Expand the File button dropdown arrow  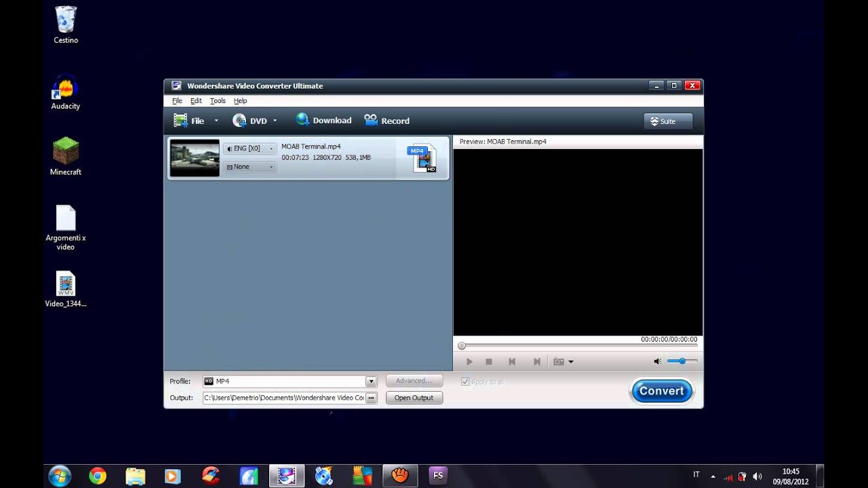216,121
